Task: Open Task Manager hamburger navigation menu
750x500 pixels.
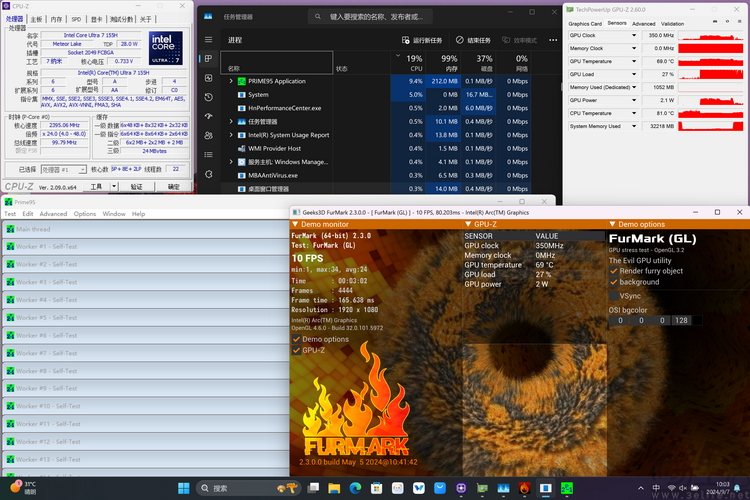Action: 209,40
